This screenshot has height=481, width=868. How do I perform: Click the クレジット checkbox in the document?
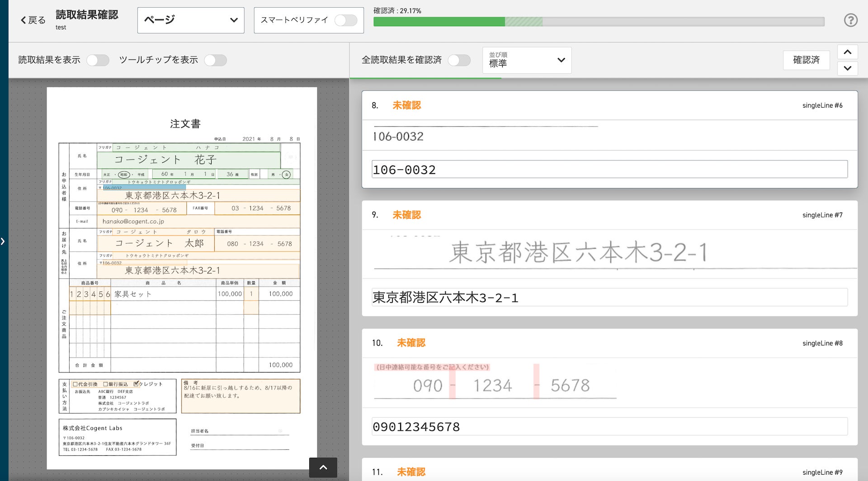click(136, 384)
